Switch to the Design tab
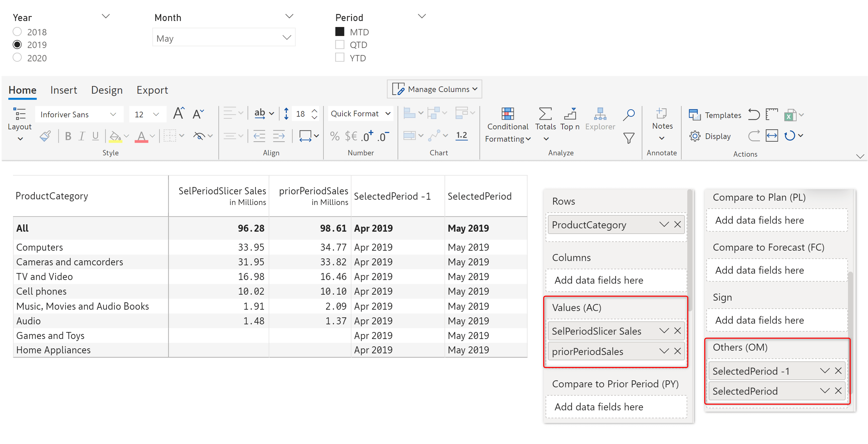 point(107,90)
